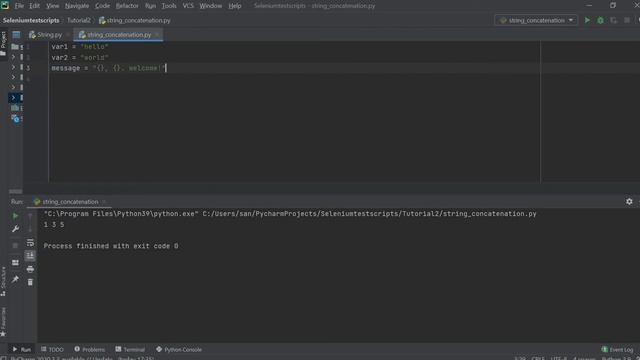
Task: Click Tutorial2 in the breadcrumb
Action: tap(78, 20)
